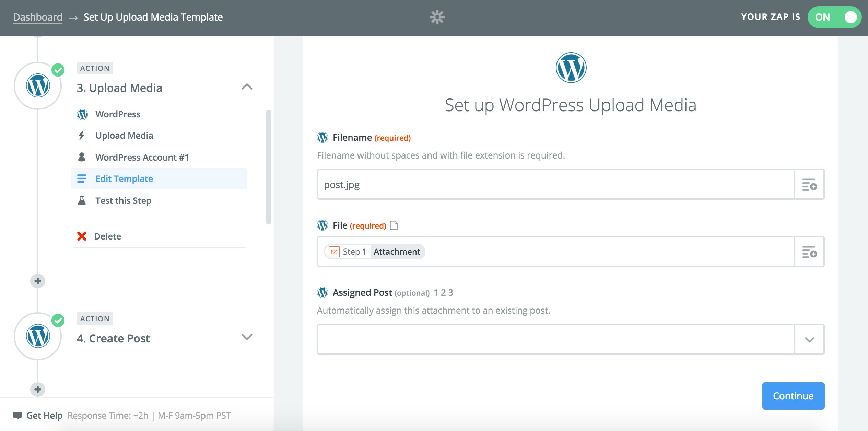Click the "Automatically assign this attachment" help text

point(434,311)
